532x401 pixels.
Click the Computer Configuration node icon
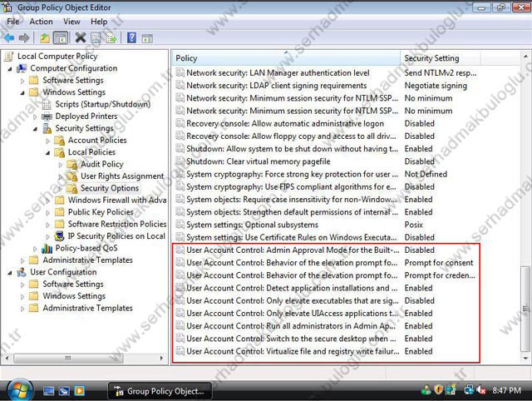22,68
